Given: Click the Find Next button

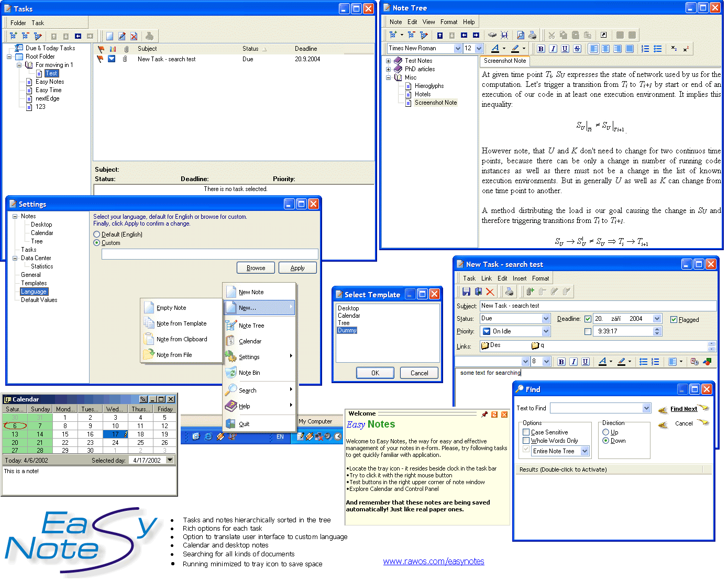Looking at the screenshot, I should [x=683, y=409].
